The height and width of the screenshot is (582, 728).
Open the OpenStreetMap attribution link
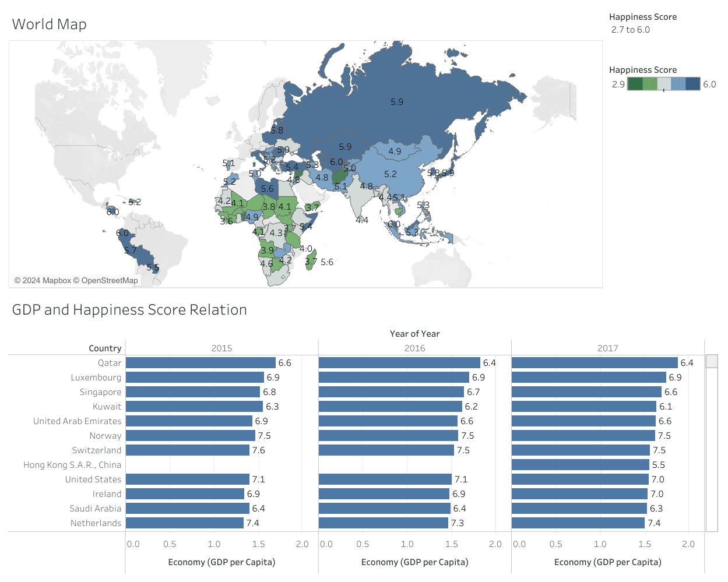[110, 280]
